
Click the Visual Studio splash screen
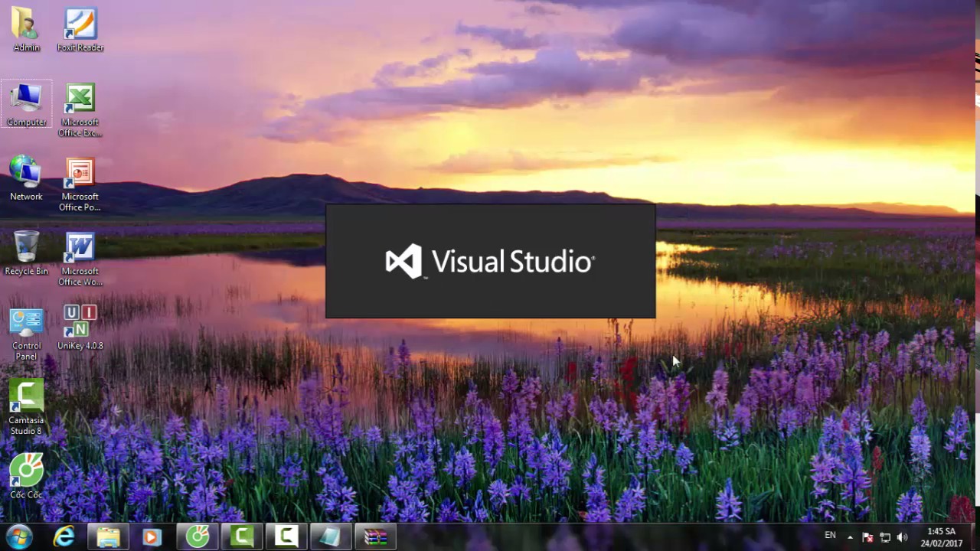coord(490,261)
